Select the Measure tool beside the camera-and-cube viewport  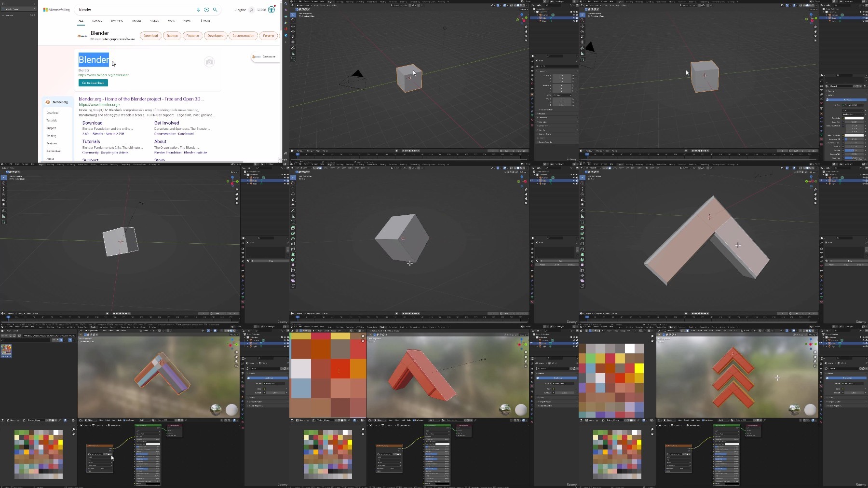(293, 53)
